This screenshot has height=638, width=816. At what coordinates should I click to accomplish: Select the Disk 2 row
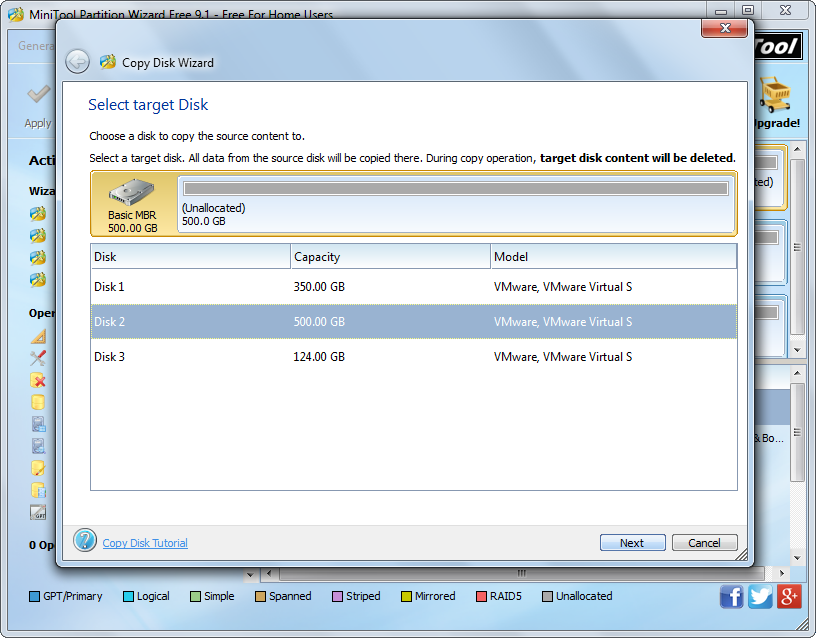tap(414, 322)
